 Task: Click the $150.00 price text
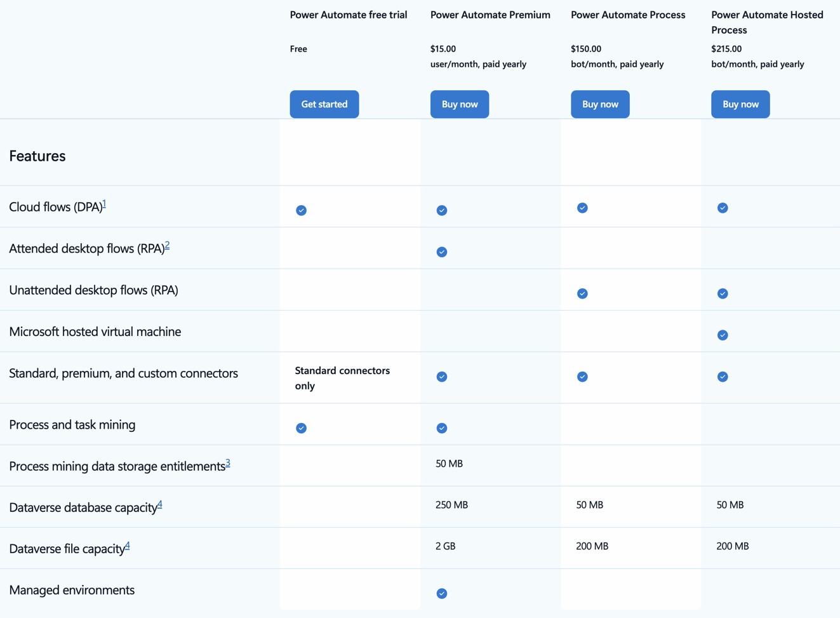tap(586, 49)
